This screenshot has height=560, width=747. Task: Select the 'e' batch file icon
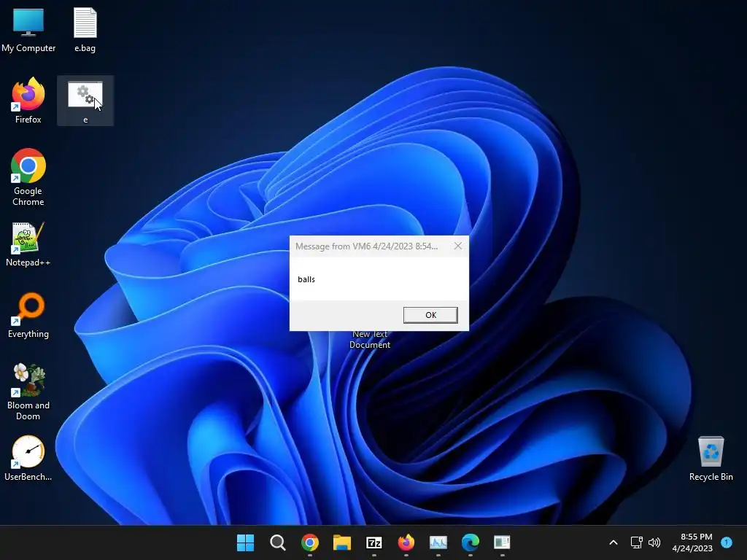click(85, 101)
